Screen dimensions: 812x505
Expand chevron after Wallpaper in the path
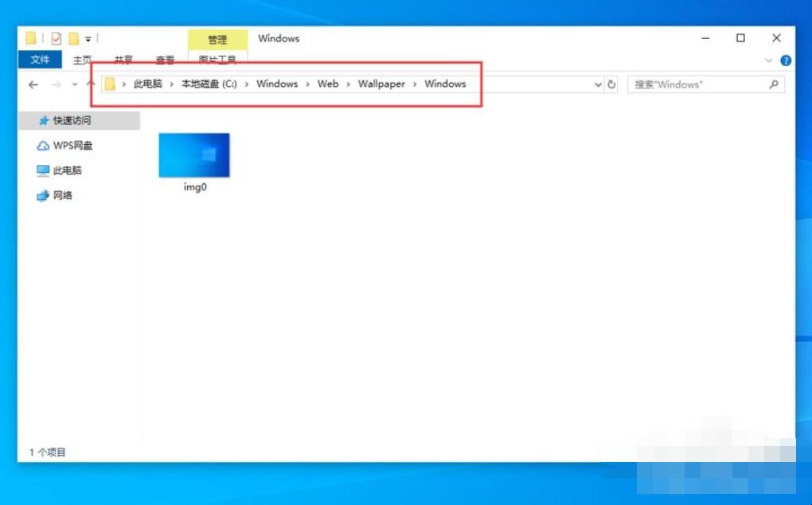415,84
